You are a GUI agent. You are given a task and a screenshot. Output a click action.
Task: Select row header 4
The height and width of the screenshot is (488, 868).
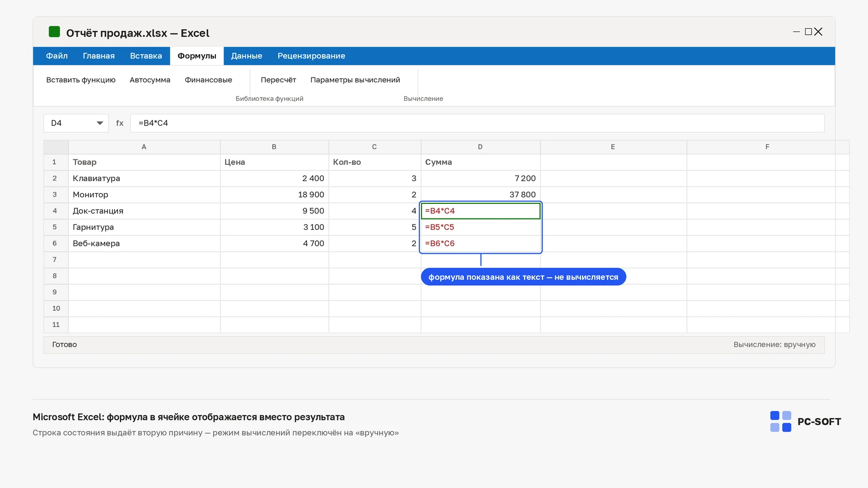pos(56,211)
